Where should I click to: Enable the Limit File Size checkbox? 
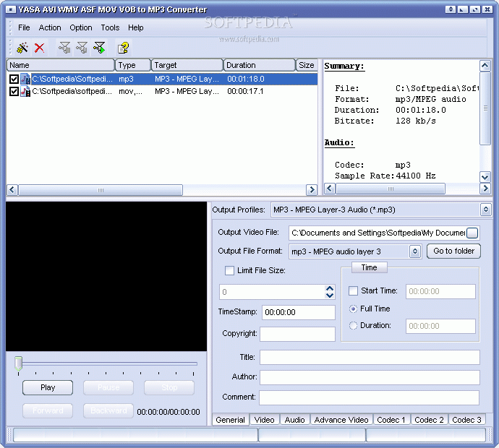click(x=229, y=270)
